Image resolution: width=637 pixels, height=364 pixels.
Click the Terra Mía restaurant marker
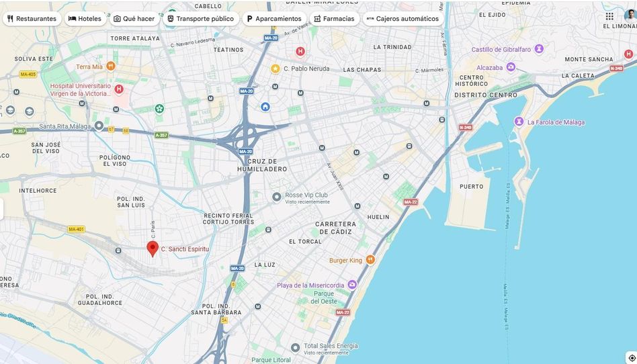click(x=110, y=66)
